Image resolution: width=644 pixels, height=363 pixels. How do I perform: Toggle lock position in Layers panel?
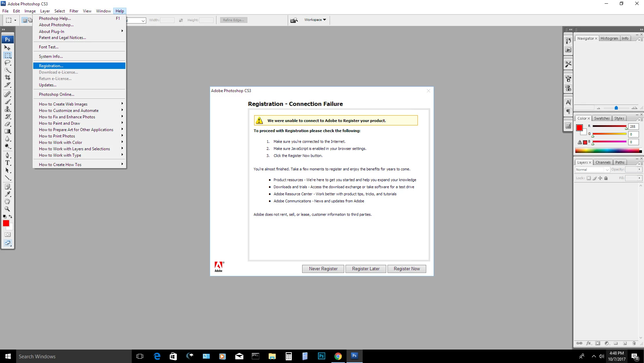(x=600, y=178)
